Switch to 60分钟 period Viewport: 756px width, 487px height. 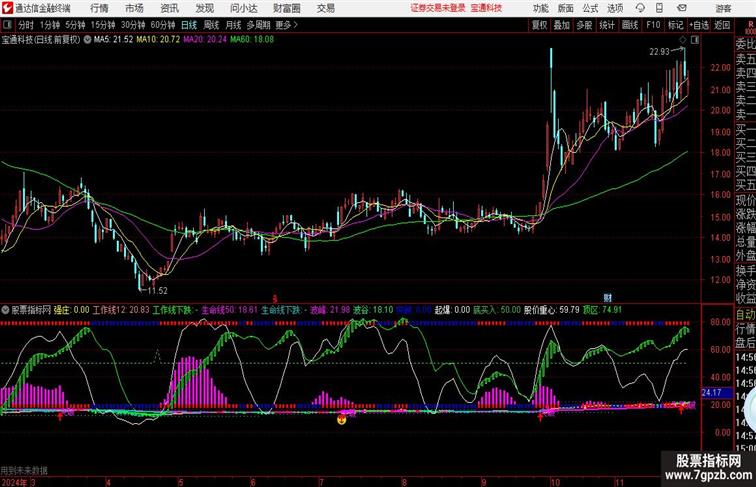pyautogui.click(x=163, y=25)
